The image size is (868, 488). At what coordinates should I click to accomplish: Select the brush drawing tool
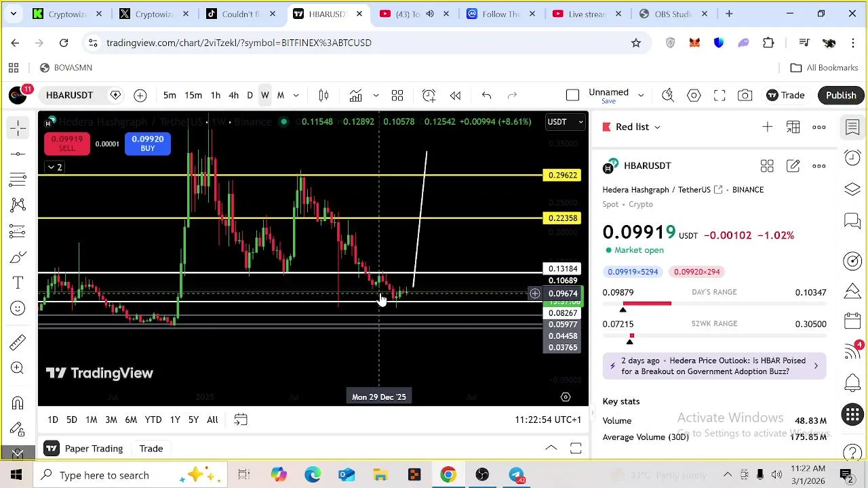(18, 257)
